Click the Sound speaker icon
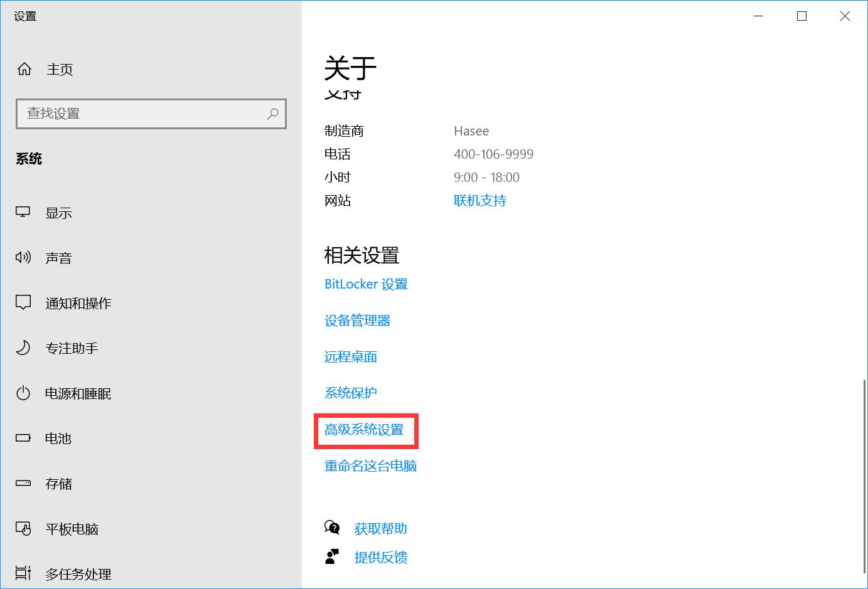The width and height of the screenshot is (868, 589). tap(23, 257)
